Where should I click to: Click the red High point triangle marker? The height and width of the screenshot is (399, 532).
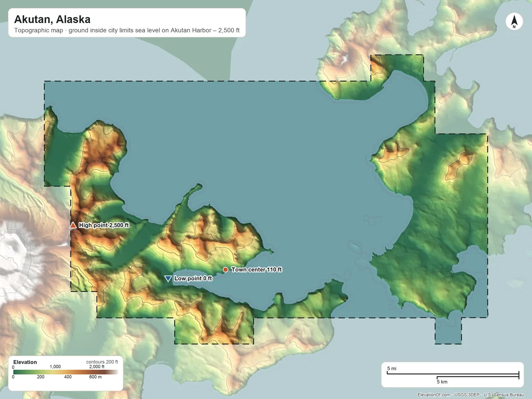tap(73, 225)
